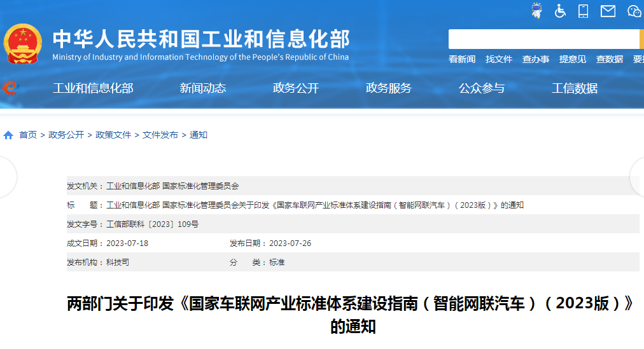Click the mobile phone version icon

(x=583, y=11)
